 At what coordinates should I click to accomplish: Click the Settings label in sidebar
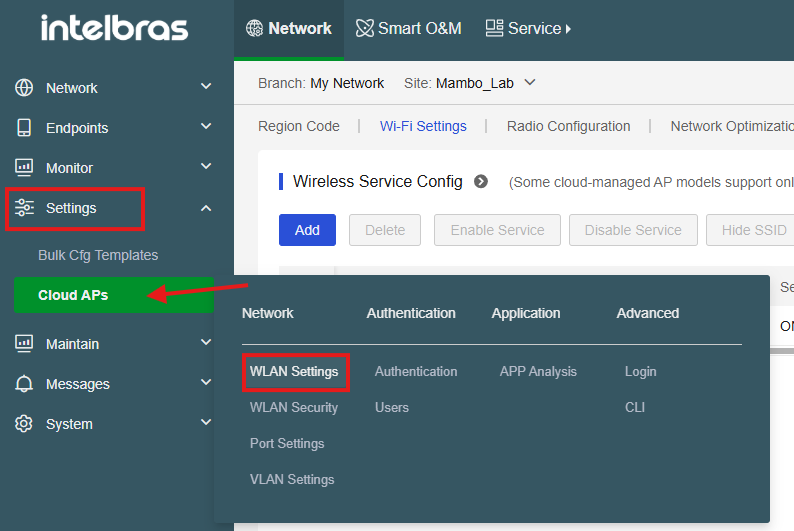pos(71,208)
